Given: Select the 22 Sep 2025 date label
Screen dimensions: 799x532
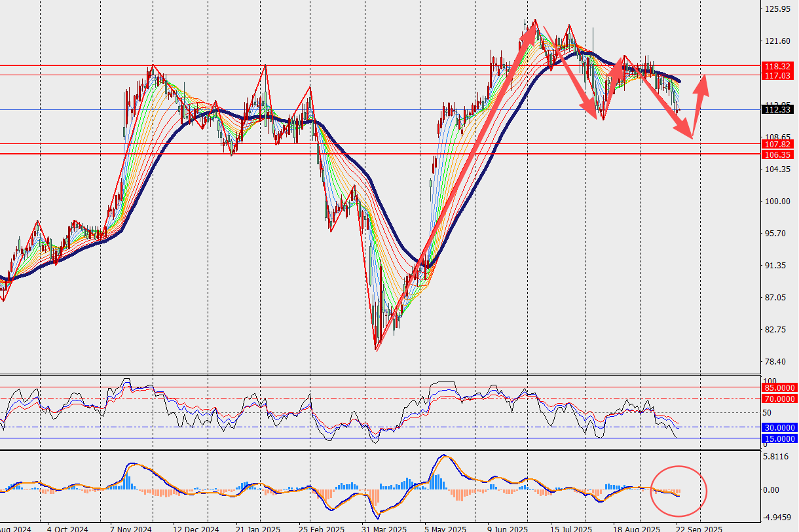Looking at the screenshot, I should point(700,527).
